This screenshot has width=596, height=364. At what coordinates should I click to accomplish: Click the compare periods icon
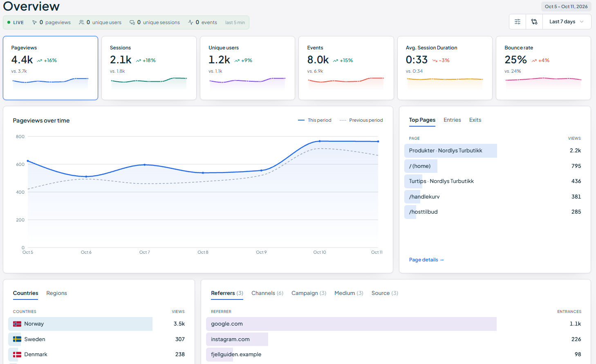tap(534, 22)
